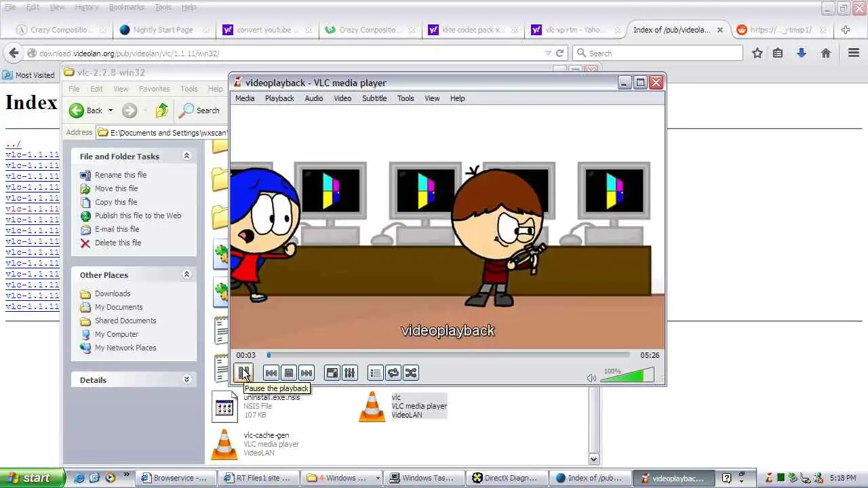The width and height of the screenshot is (868, 488).
Task: Open Firefox downloads arrow icon
Action: 802,53
